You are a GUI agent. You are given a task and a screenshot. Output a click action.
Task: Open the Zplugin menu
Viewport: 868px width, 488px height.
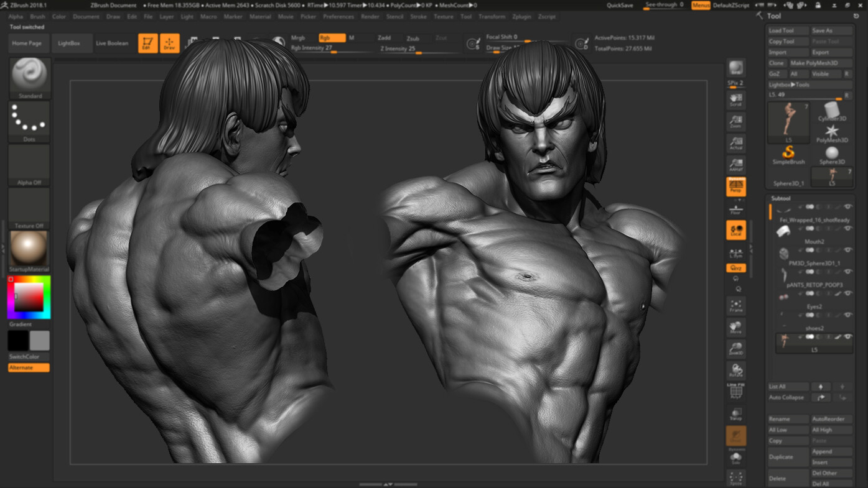click(x=521, y=17)
